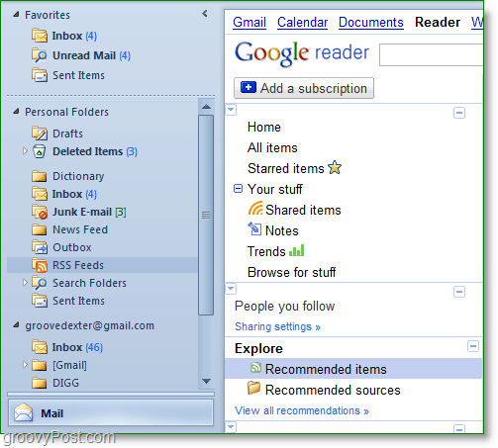Collapse the Personal Folders tree
This screenshot has height=448, width=498.
point(16,112)
